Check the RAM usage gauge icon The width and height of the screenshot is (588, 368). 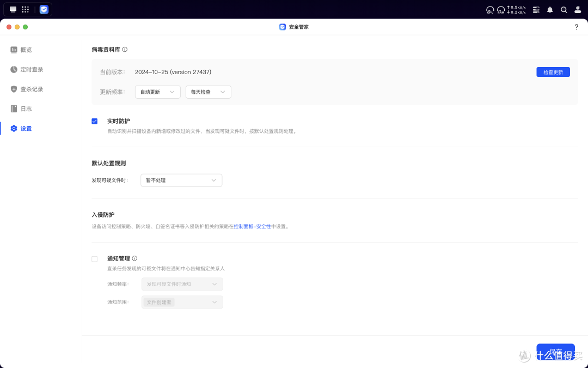pyautogui.click(x=501, y=10)
